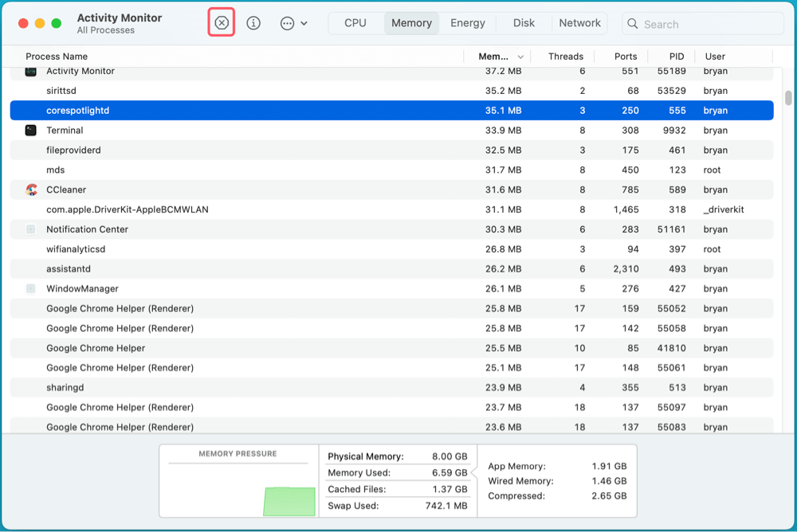
Task: Switch to the Energy tab
Action: pyautogui.click(x=468, y=23)
